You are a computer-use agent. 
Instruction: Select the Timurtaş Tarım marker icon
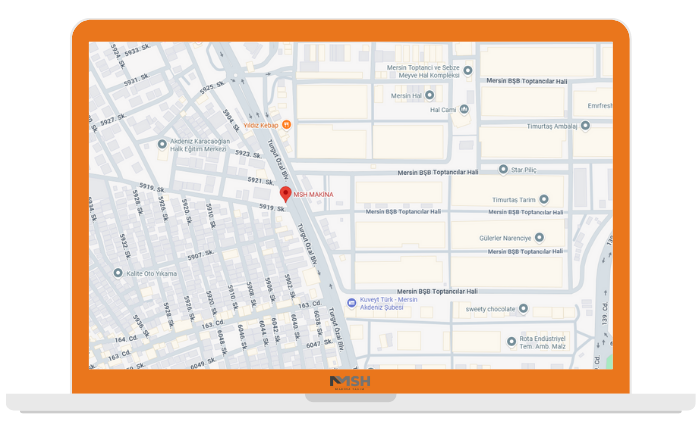(544, 199)
